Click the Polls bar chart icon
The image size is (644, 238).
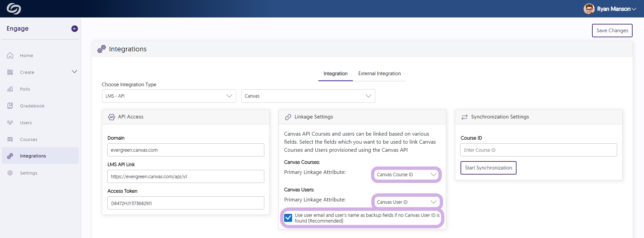[10, 89]
